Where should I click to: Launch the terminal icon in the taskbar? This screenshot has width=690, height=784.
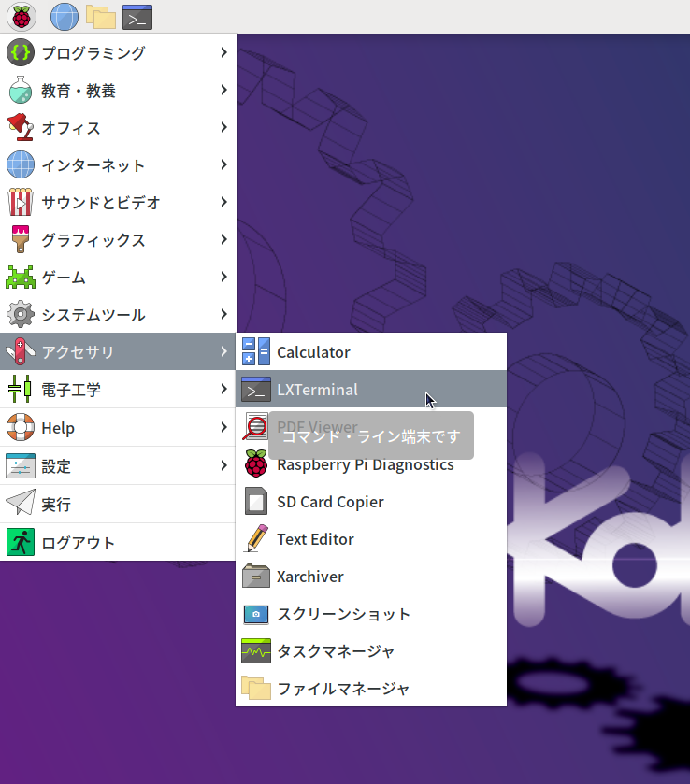[x=137, y=16]
